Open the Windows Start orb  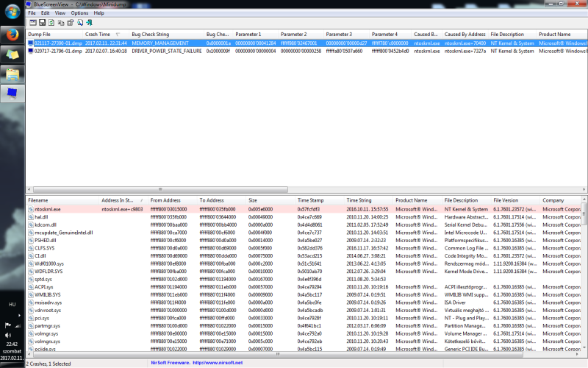[12, 12]
